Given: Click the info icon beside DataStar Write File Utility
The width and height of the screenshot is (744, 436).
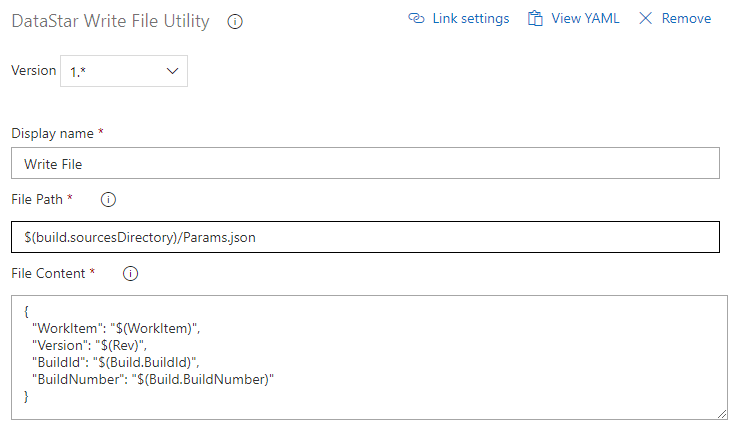Looking at the screenshot, I should tap(235, 21).
